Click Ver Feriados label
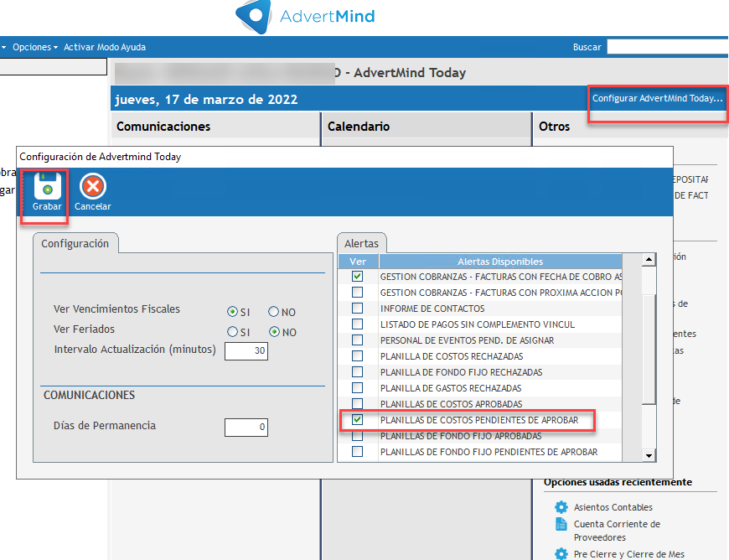 click(84, 329)
